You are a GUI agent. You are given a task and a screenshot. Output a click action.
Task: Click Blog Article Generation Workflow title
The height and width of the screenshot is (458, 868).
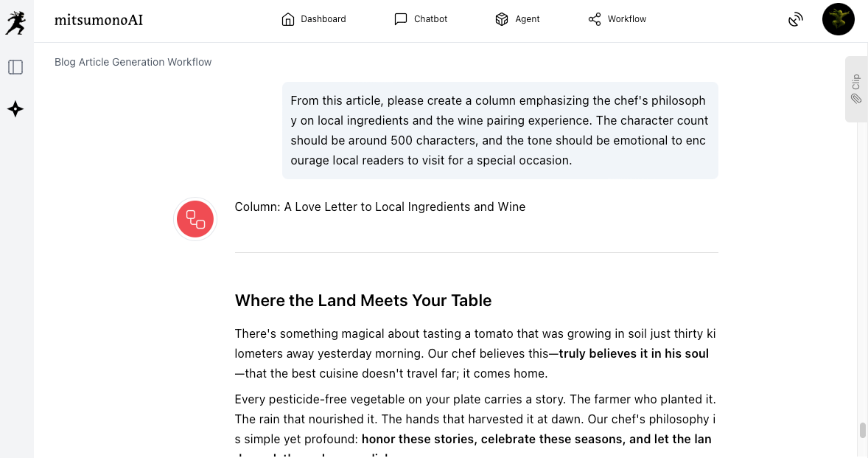coord(133,62)
